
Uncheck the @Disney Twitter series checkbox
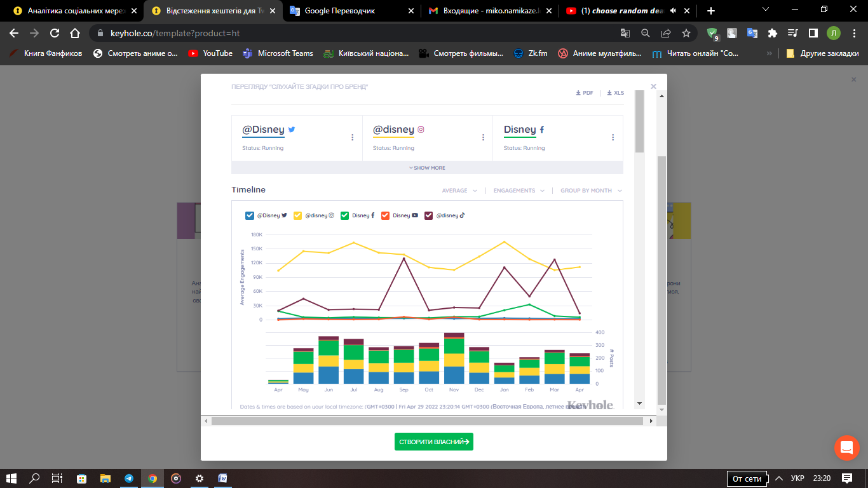pyautogui.click(x=250, y=215)
